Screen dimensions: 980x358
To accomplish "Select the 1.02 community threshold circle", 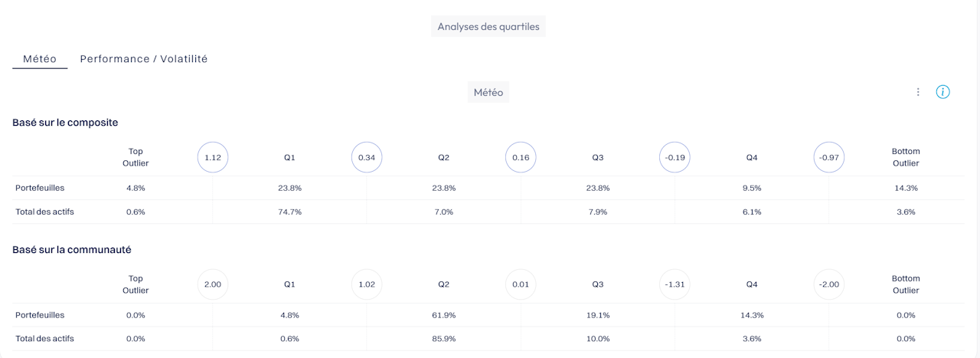I will [367, 284].
